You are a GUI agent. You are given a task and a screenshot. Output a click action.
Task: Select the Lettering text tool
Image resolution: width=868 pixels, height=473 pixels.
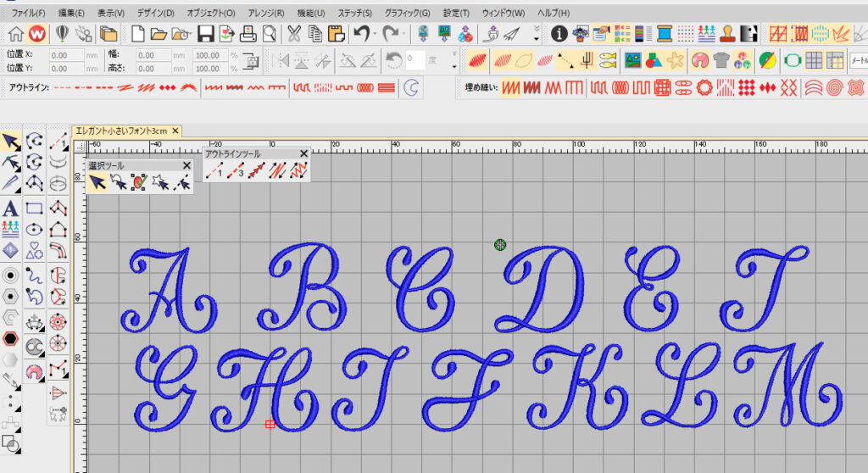pos(10,209)
